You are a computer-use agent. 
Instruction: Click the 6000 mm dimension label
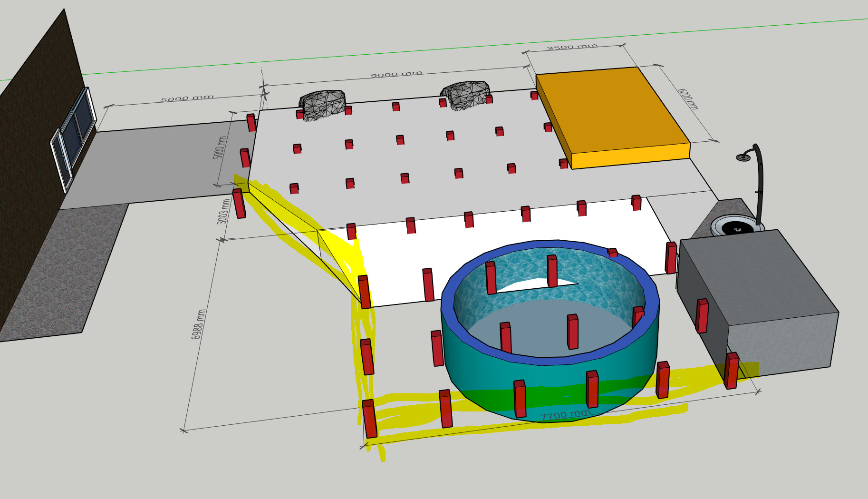point(687,99)
